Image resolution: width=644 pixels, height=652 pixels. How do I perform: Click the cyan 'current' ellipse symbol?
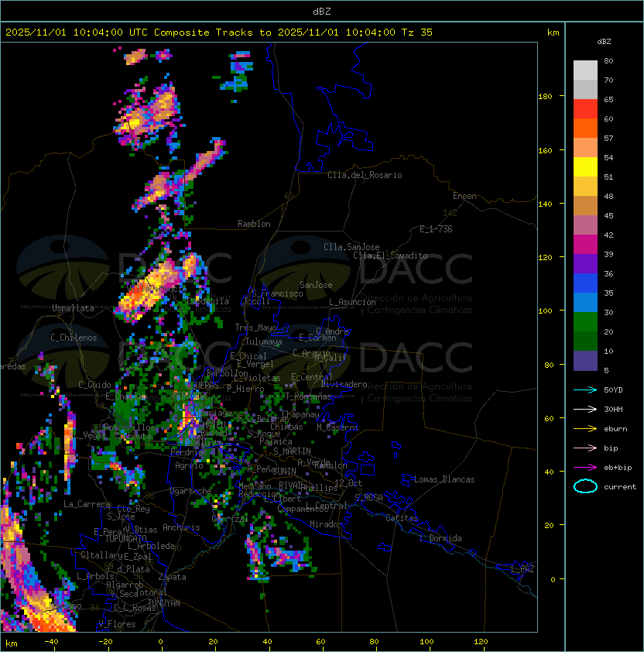pos(585,486)
